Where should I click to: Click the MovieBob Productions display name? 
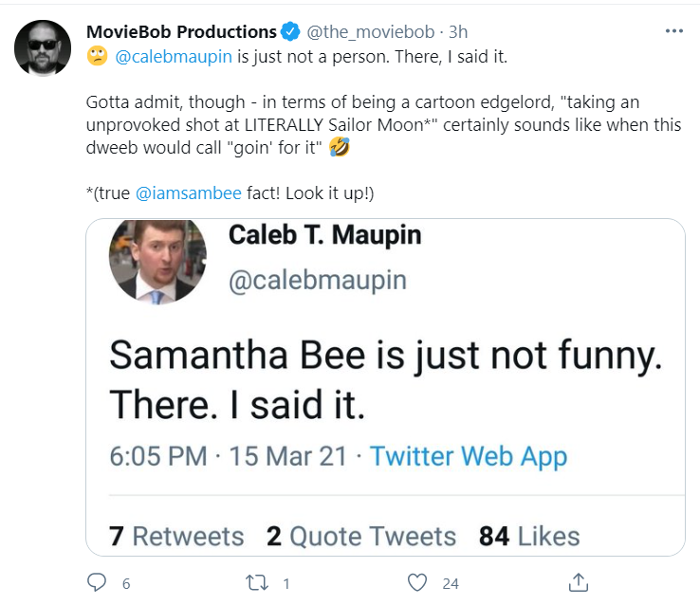point(181,31)
